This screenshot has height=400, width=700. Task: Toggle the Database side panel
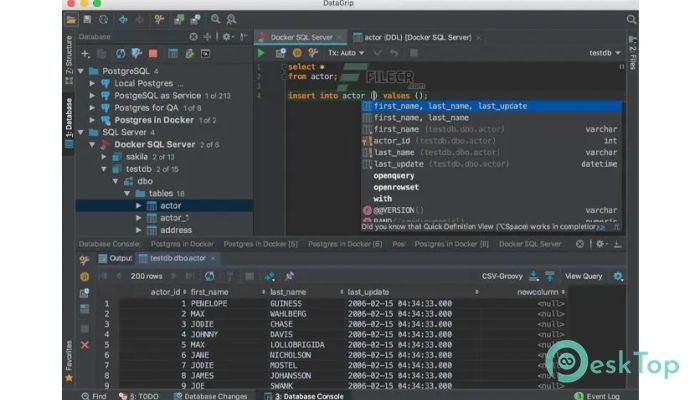pyautogui.click(x=69, y=123)
